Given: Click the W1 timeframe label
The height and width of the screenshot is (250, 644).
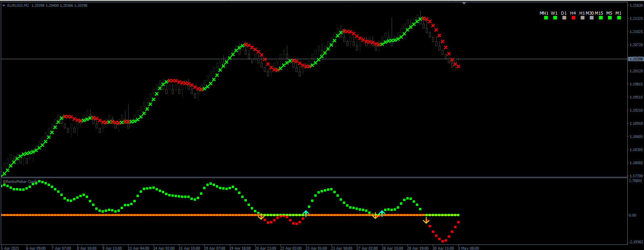Looking at the screenshot, I should (554, 13).
